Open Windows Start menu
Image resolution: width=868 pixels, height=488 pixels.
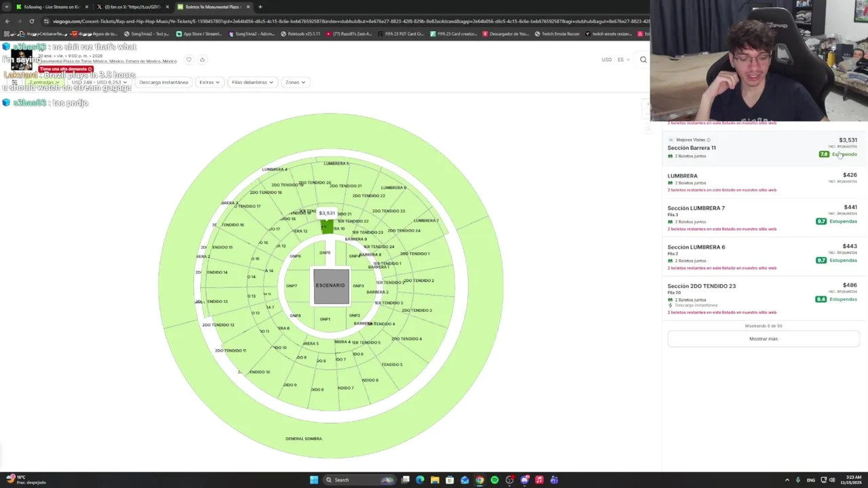(313, 480)
